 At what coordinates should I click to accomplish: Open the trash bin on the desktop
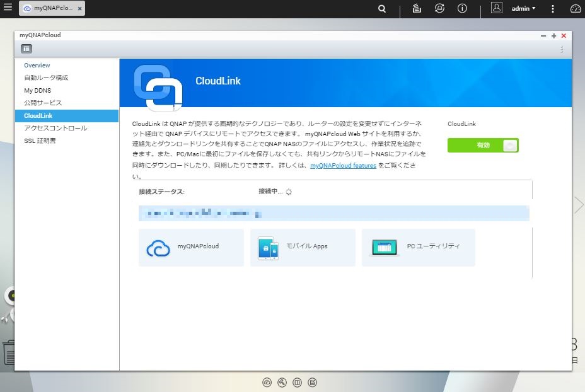pyautogui.click(x=8, y=352)
